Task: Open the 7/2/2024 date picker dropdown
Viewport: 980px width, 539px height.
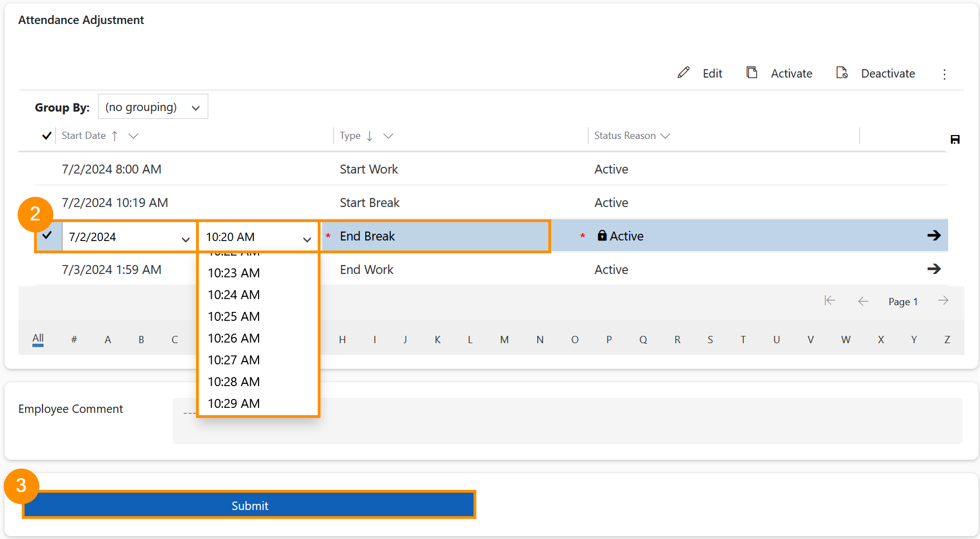Action: (x=185, y=239)
